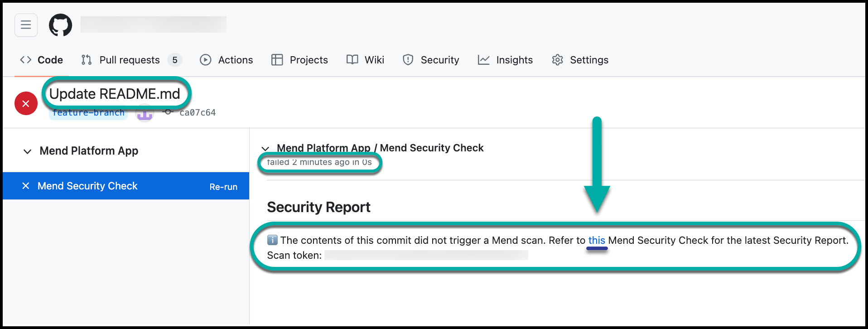The width and height of the screenshot is (868, 329).
Task: Click the blue info icon in Security Report
Action: 272,240
